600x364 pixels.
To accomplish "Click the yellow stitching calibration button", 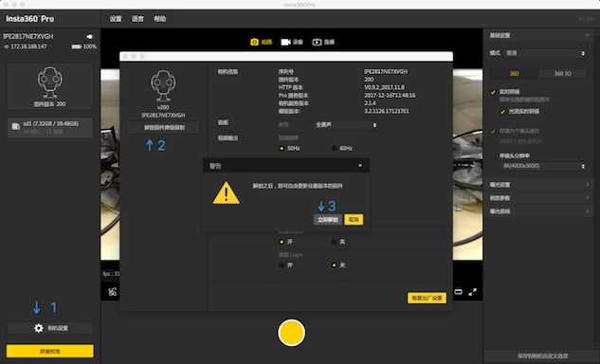I will (50, 351).
